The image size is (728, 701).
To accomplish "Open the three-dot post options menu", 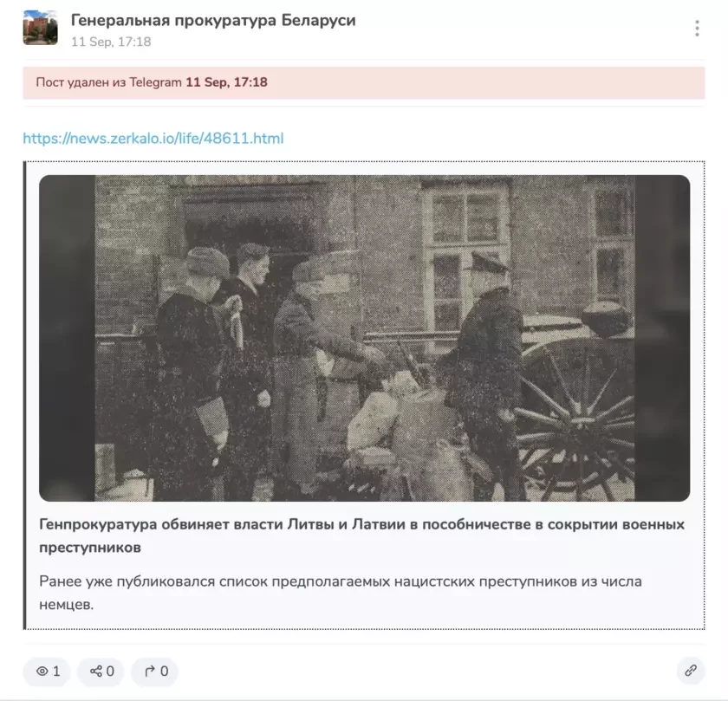I will [697, 29].
